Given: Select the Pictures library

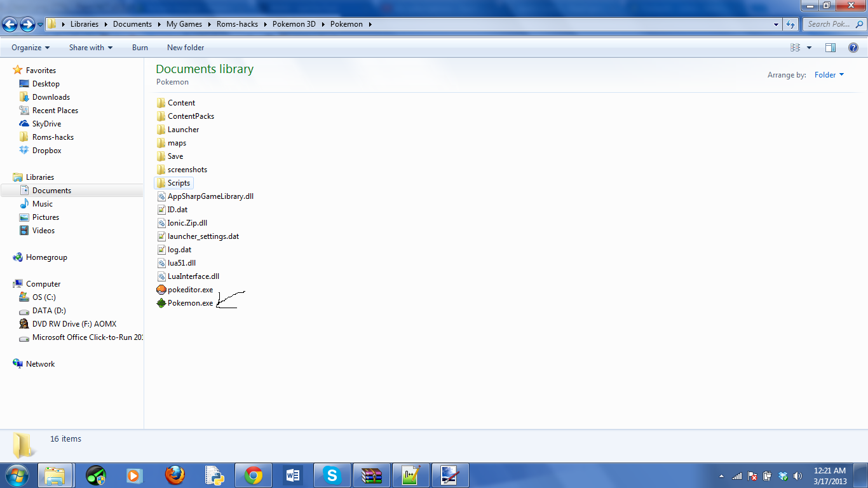Looking at the screenshot, I should pos(39,217).
